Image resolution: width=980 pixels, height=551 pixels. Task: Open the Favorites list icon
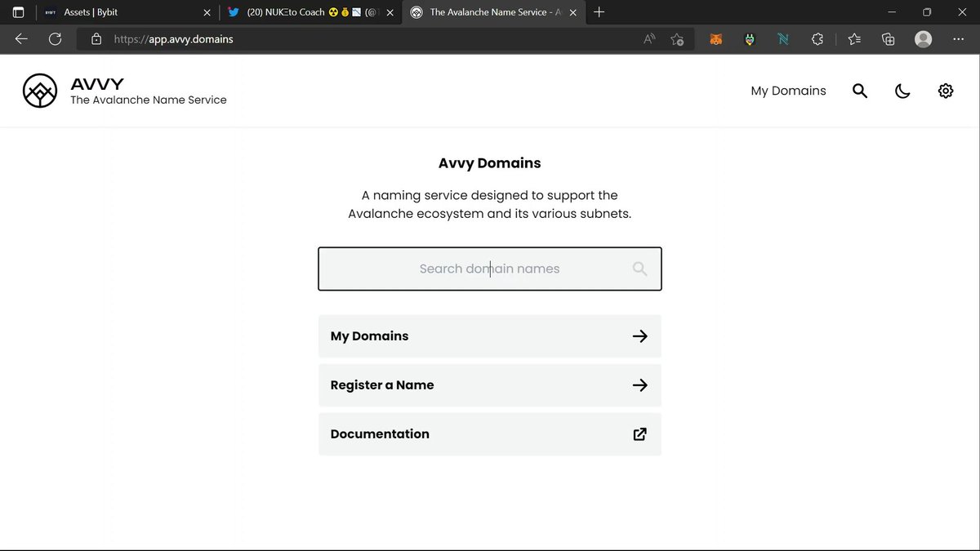click(x=854, y=39)
